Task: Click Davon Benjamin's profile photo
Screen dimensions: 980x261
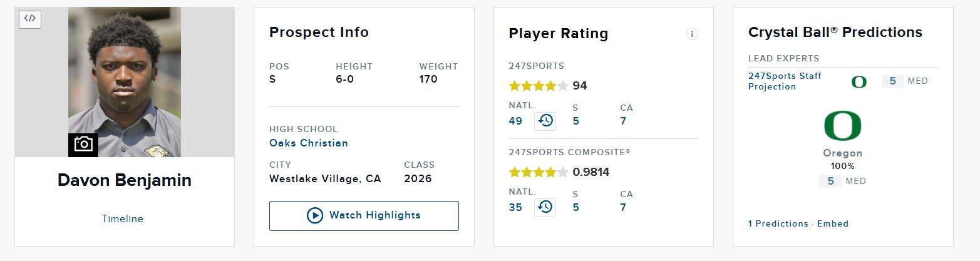Action: 125,82
